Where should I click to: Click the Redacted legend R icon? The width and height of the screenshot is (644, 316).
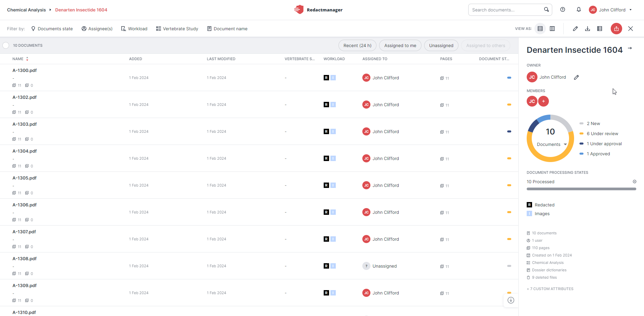(x=529, y=205)
